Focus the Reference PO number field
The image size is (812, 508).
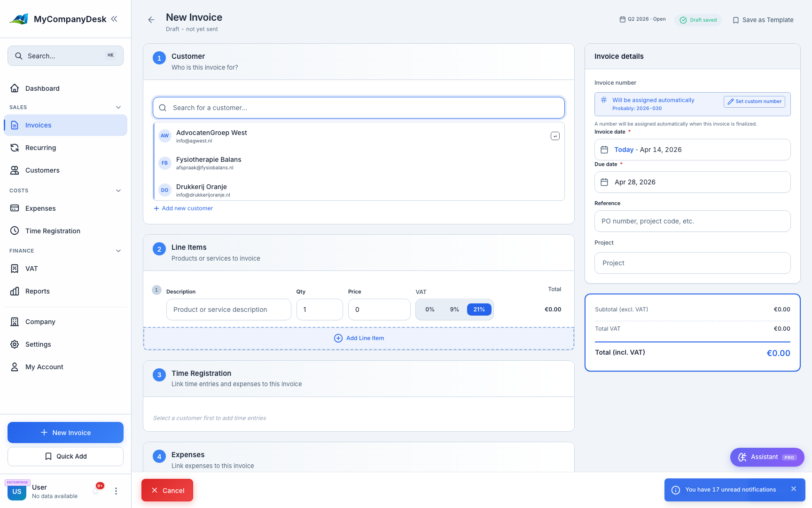tap(692, 221)
